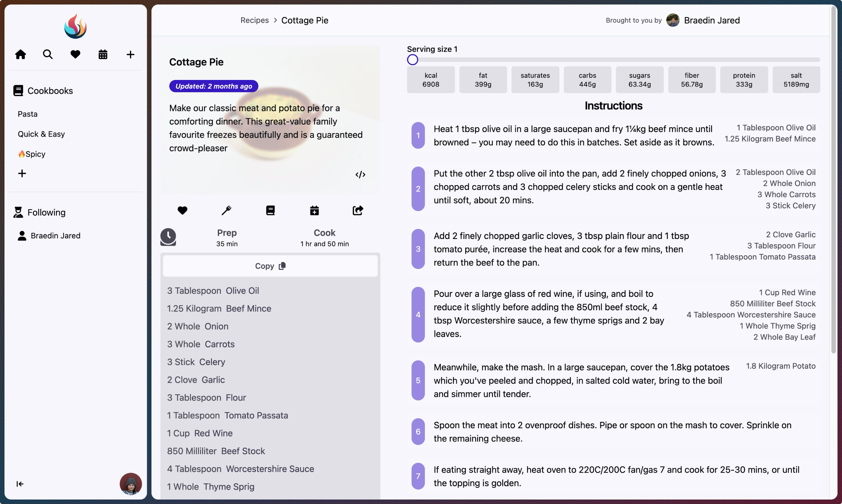Click the page vertical scrollbar
The image size is (842, 504).
point(833,180)
